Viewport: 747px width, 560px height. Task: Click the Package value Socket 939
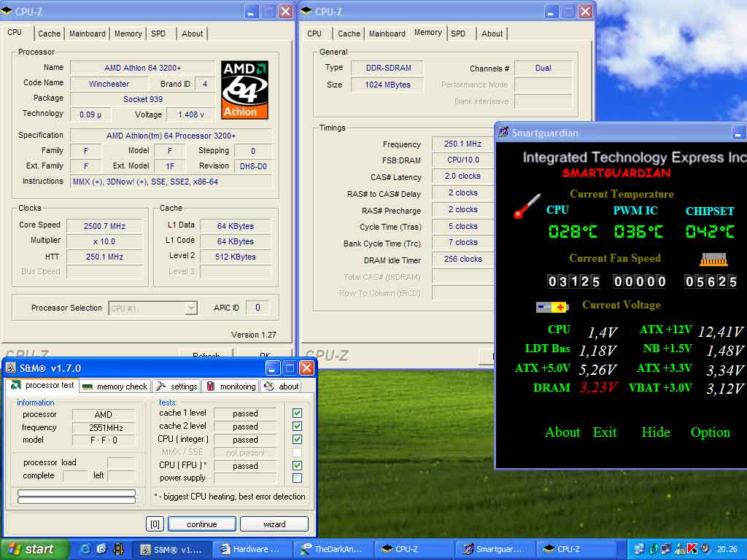point(143,99)
